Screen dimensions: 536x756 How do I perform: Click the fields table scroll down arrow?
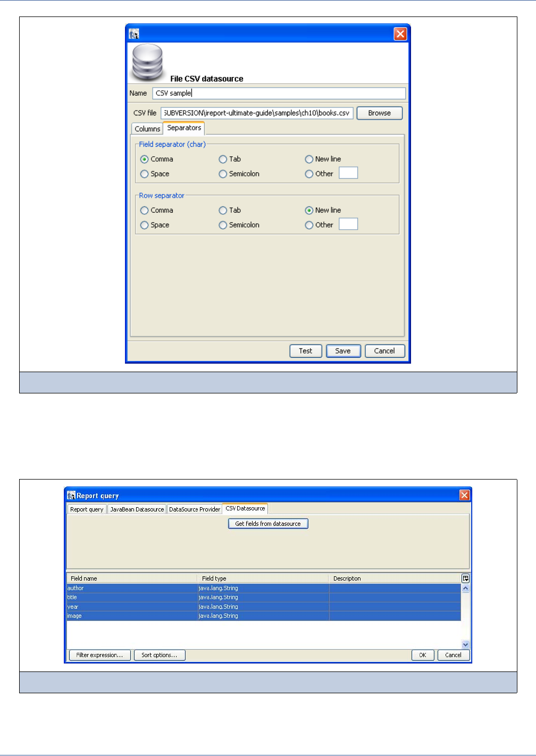tap(465, 644)
